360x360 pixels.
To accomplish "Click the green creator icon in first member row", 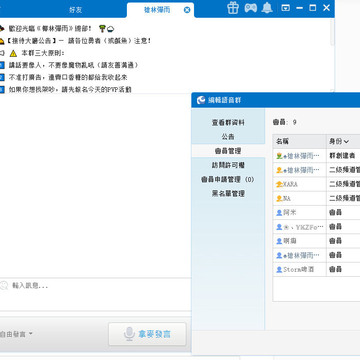I will pos(279,156).
